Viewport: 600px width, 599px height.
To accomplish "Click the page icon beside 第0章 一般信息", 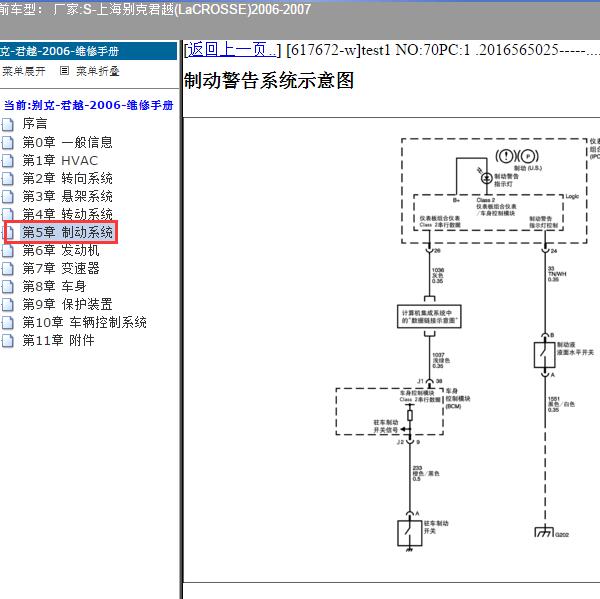I will [8, 143].
